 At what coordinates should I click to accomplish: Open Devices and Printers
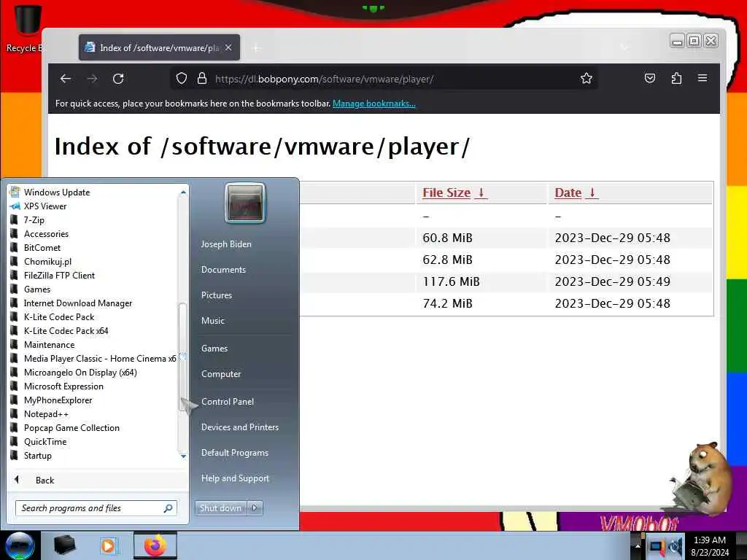pyautogui.click(x=239, y=427)
